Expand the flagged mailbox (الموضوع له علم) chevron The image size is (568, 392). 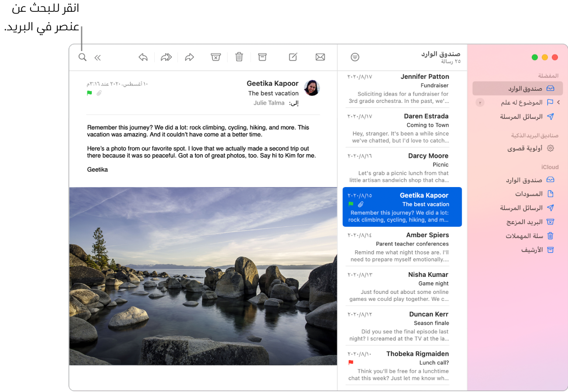coord(558,102)
